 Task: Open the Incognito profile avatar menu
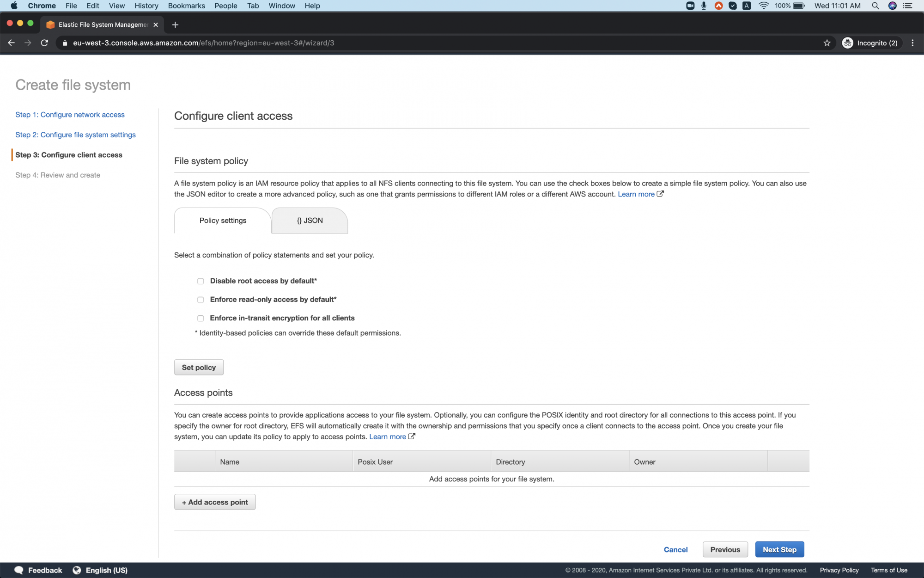tap(871, 43)
